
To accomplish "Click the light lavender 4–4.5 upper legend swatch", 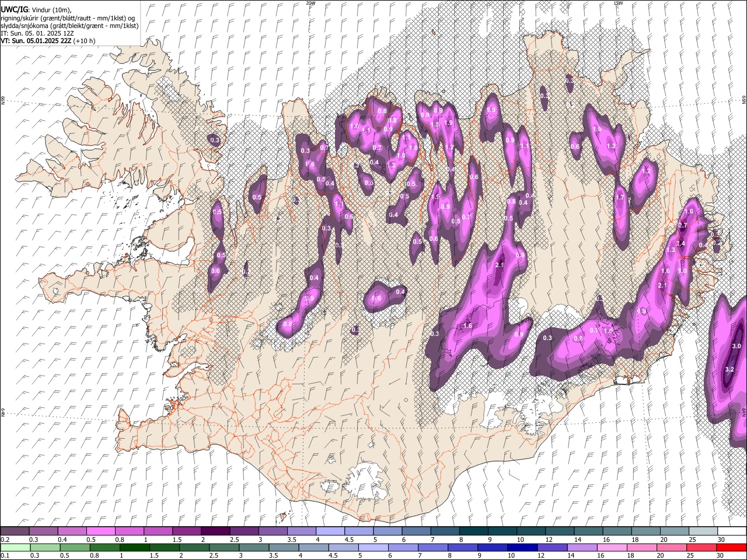I will (330, 531).
